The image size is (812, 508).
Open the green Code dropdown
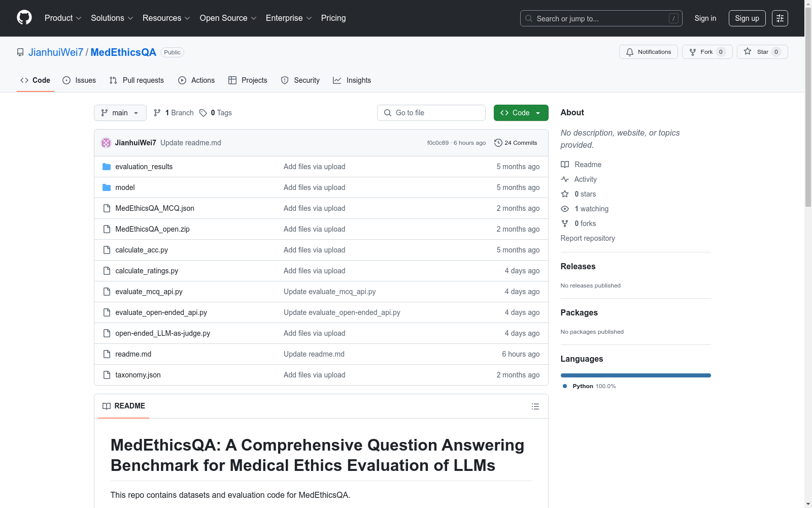[521, 113]
